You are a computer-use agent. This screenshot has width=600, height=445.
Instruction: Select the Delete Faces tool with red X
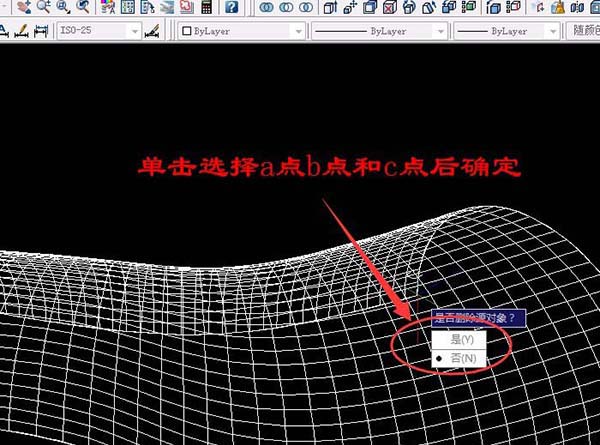[390, 7]
